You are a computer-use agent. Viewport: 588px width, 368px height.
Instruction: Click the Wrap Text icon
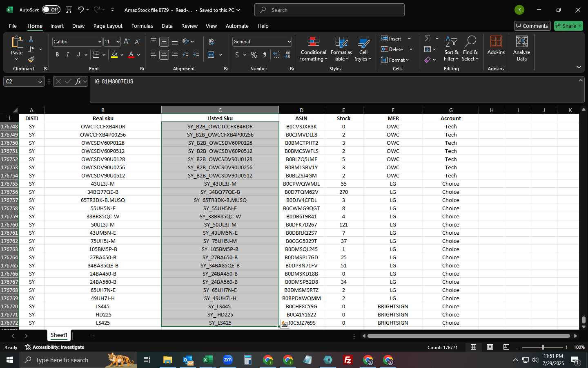pyautogui.click(x=212, y=42)
